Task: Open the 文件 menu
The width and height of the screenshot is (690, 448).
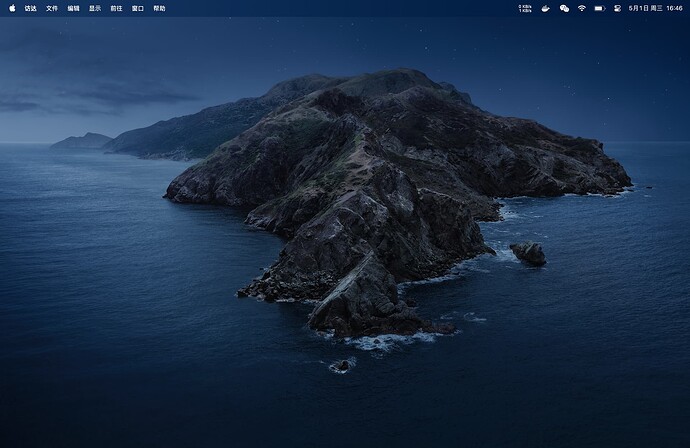Action: [x=52, y=8]
